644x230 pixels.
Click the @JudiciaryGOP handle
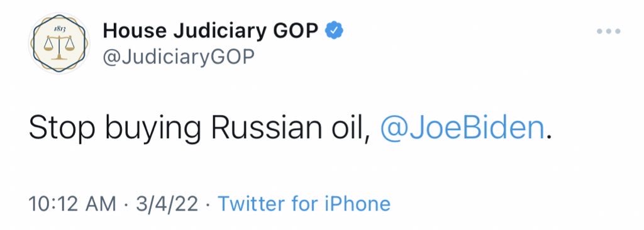coord(179,58)
